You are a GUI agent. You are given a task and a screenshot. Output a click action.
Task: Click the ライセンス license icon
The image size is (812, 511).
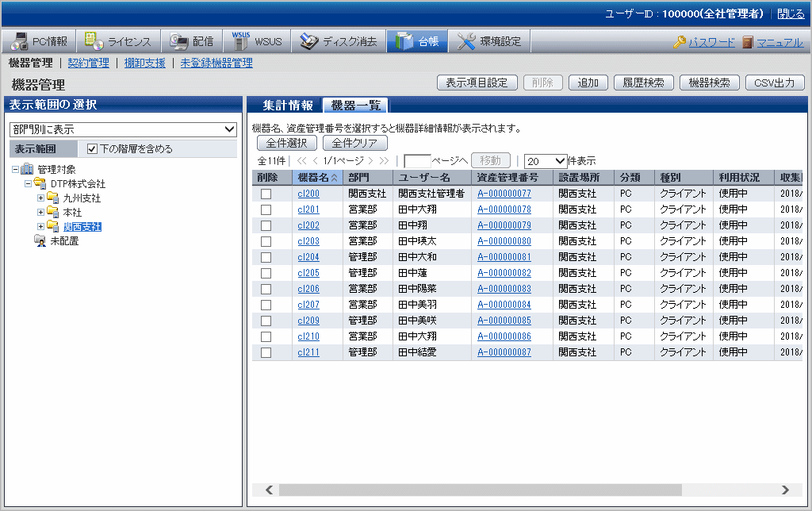94,41
